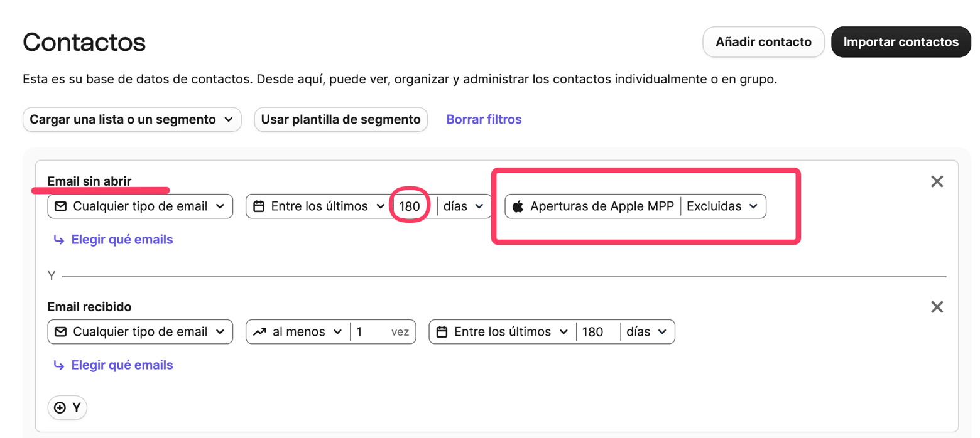Edit the 1 vez count field
The width and height of the screenshot is (980, 438).
(382, 332)
